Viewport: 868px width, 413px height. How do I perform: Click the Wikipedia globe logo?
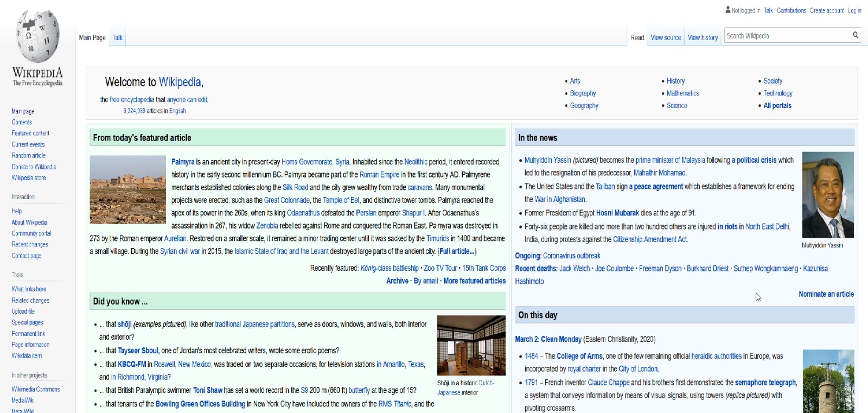tap(37, 37)
